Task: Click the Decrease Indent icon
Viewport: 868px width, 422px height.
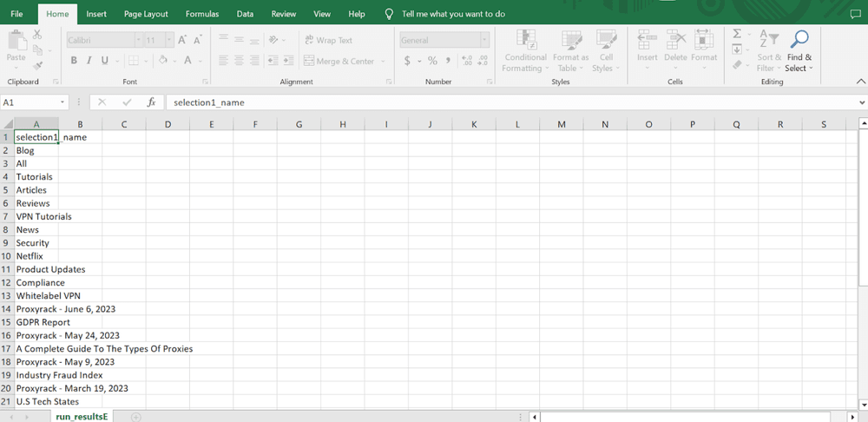Action: pos(273,61)
